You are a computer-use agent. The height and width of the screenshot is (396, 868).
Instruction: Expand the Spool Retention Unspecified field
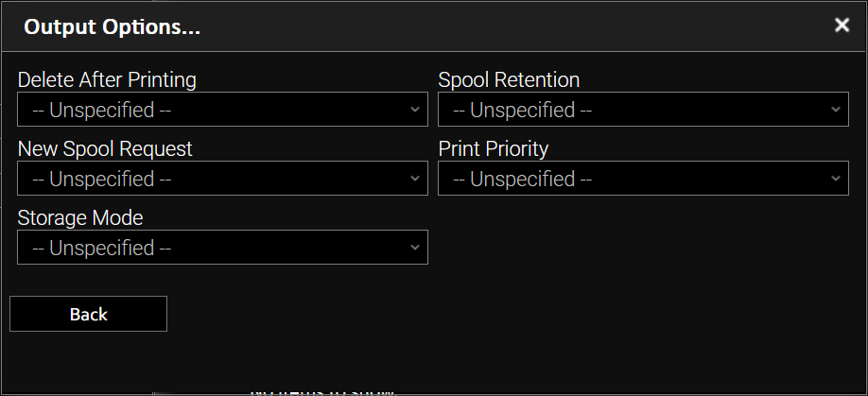coord(643,110)
